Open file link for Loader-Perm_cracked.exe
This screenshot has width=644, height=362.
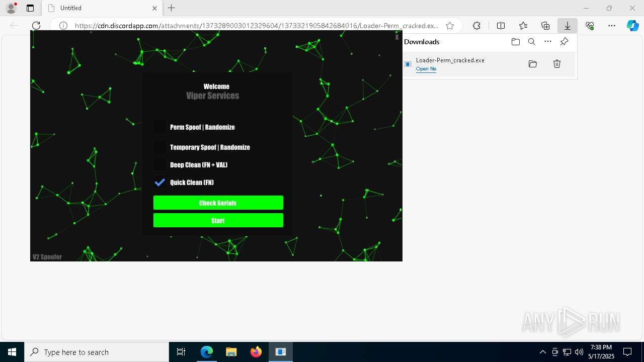(x=426, y=69)
